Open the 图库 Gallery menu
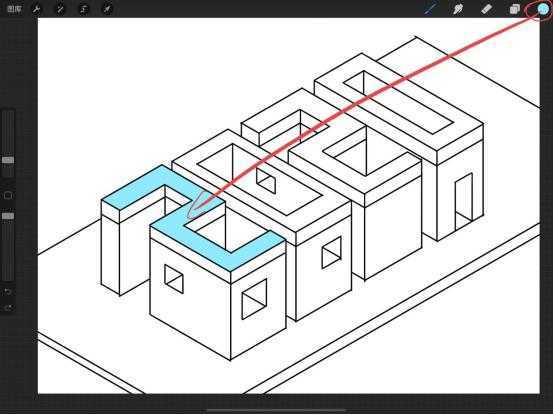Screen dimensions: 553x415 (x=14, y=9)
